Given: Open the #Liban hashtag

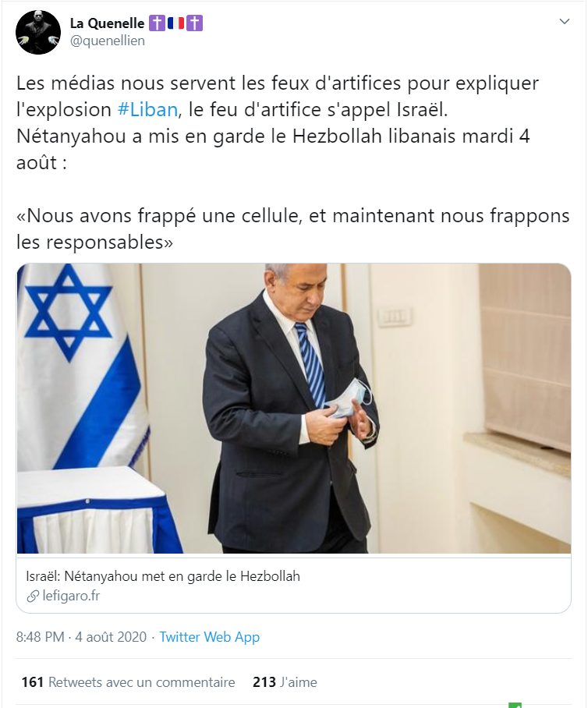Looking at the screenshot, I should (147, 110).
